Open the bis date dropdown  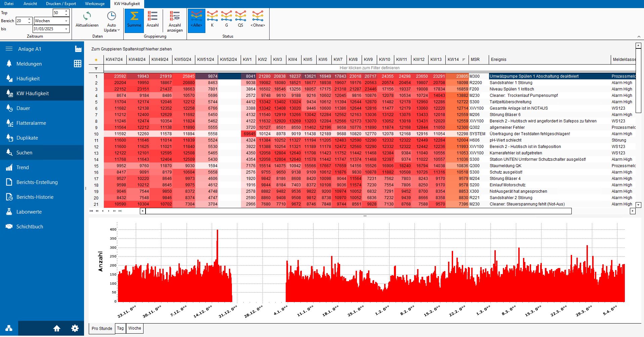66,29
